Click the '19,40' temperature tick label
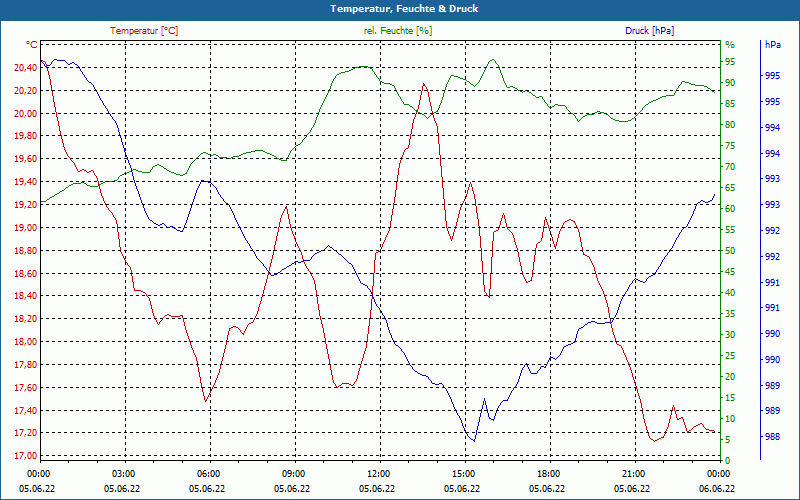Image resolution: width=800 pixels, height=500 pixels. pyautogui.click(x=27, y=182)
